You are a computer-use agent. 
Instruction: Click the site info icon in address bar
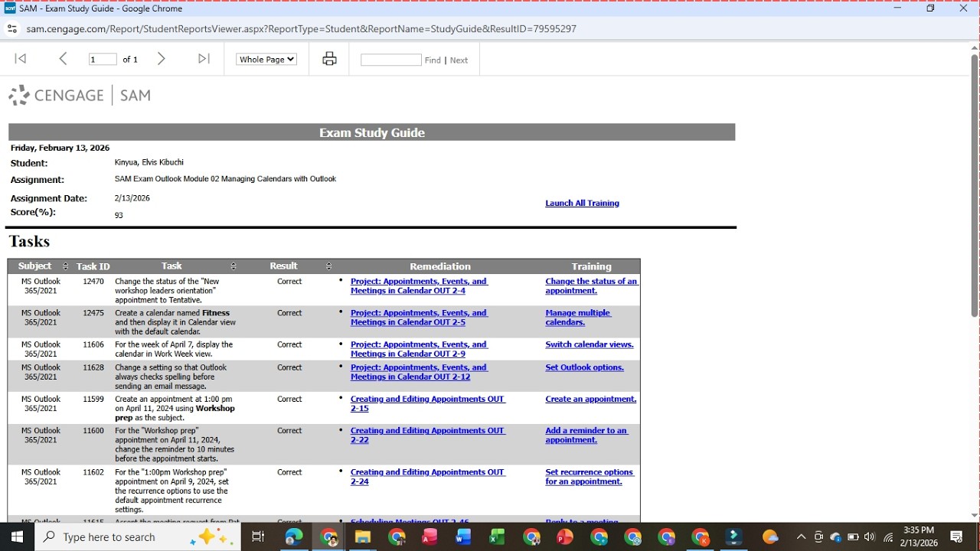pyautogui.click(x=11, y=29)
